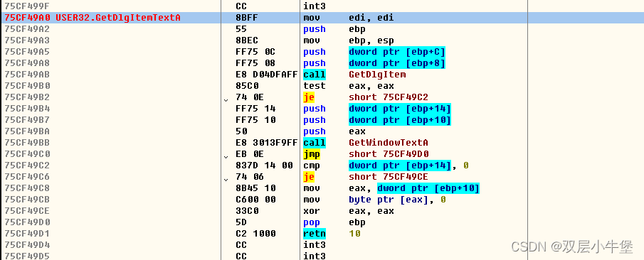Click hex bytes 33C0
644x260 pixels.
click(x=247, y=211)
